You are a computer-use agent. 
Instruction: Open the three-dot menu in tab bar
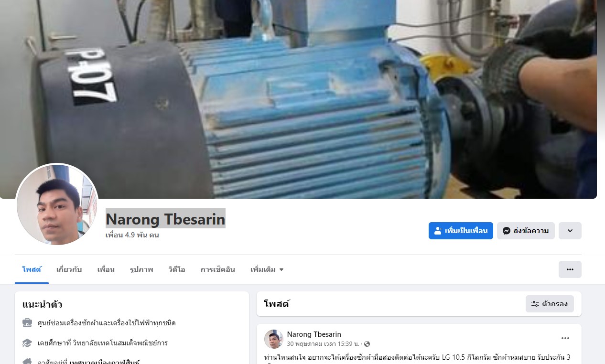pos(570,269)
